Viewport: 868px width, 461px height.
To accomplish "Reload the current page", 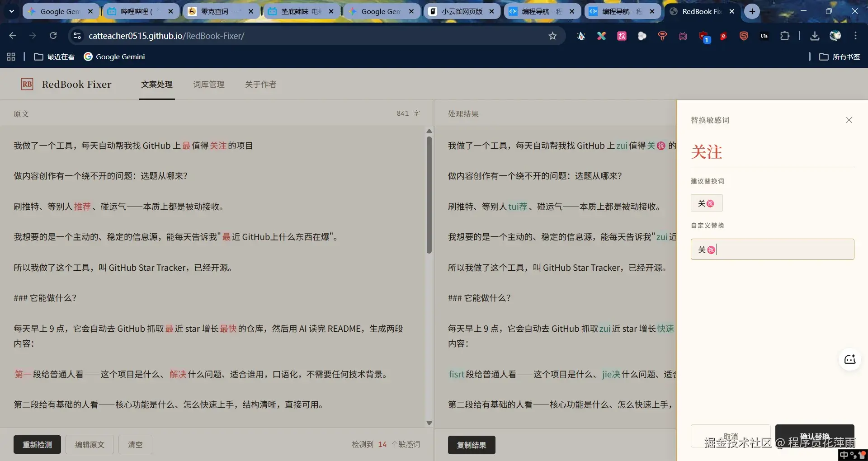I will pyautogui.click(x=53, y=36).
